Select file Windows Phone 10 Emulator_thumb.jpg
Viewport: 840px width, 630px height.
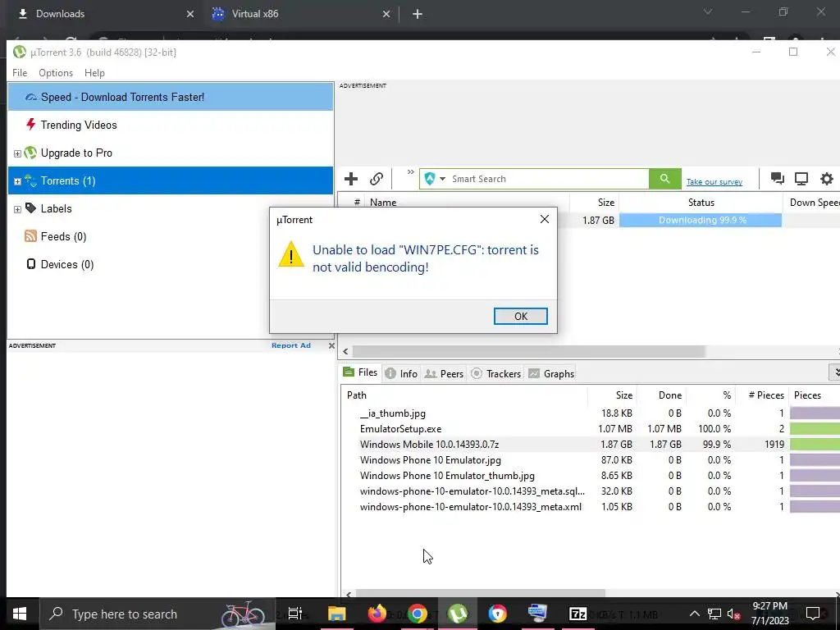(x=447, y=475)
